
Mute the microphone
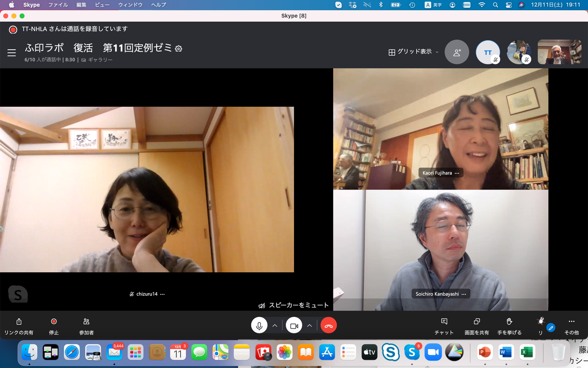click(259, 326)
